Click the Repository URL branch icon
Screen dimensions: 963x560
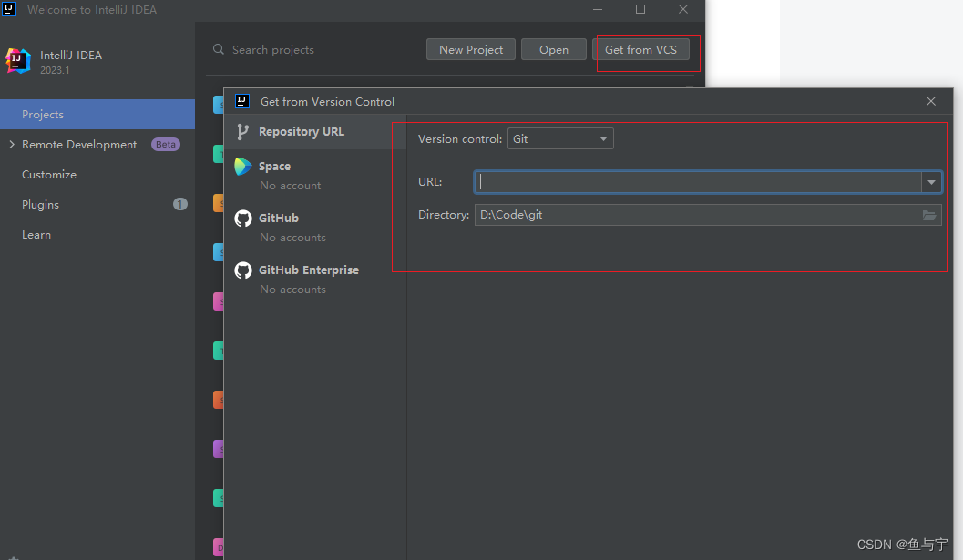click(242, 131)
